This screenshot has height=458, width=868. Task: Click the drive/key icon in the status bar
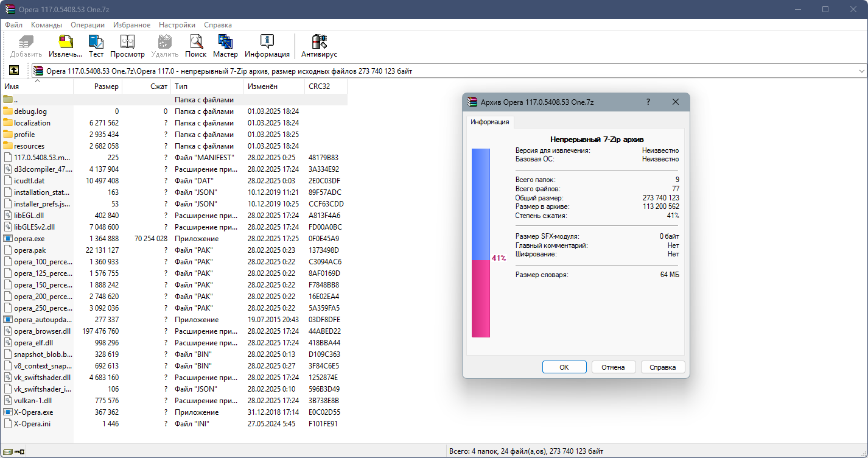(x=14, y=451)
